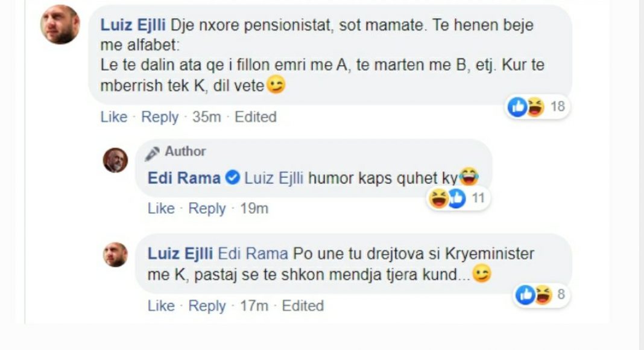Open Luiz Ejlli's name on top comment

point(133,26)
